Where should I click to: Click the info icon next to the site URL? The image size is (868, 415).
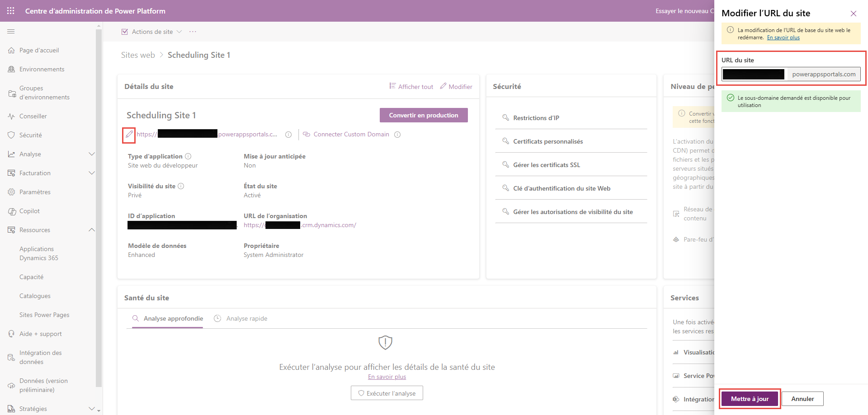pyautogui.click(x=288, y=134)
